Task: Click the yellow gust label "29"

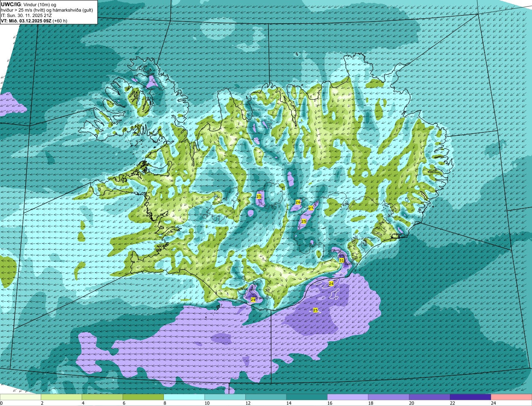Action: tap(253, 299)
